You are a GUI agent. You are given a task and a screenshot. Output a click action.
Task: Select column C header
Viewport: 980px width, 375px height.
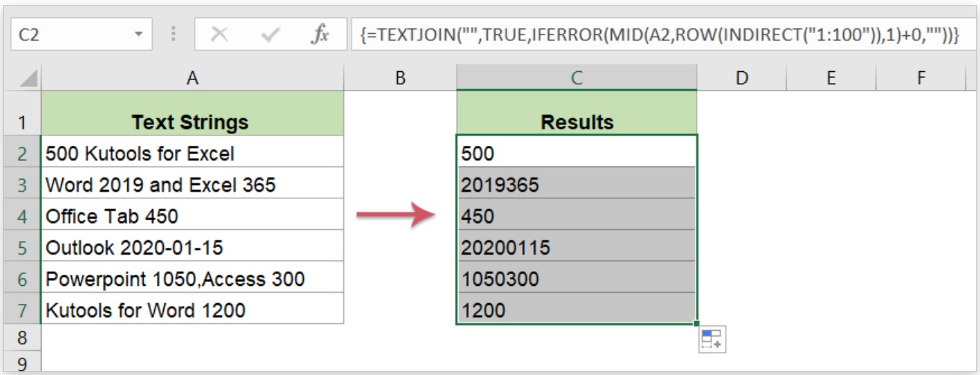pos(577,78)
